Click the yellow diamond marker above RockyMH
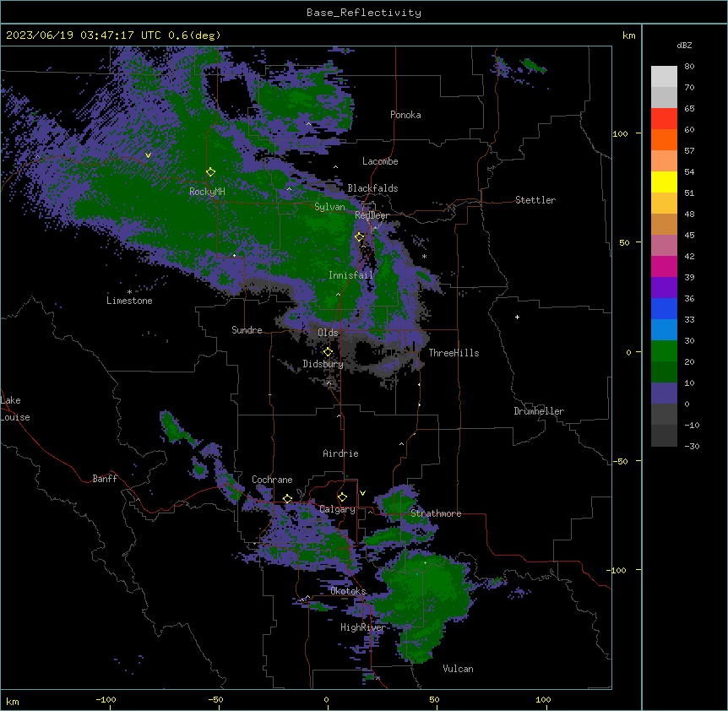Image resolution: width=728 pixels, height=711 pixels. pyautogui.click(x=210, y=172)
